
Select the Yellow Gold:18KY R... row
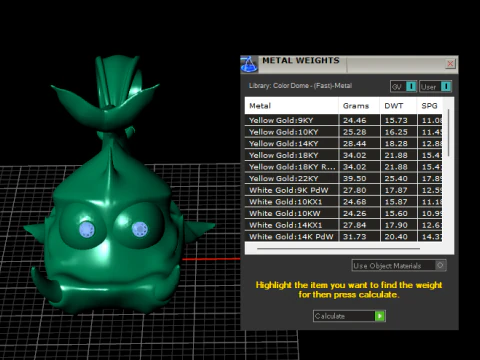344,167
